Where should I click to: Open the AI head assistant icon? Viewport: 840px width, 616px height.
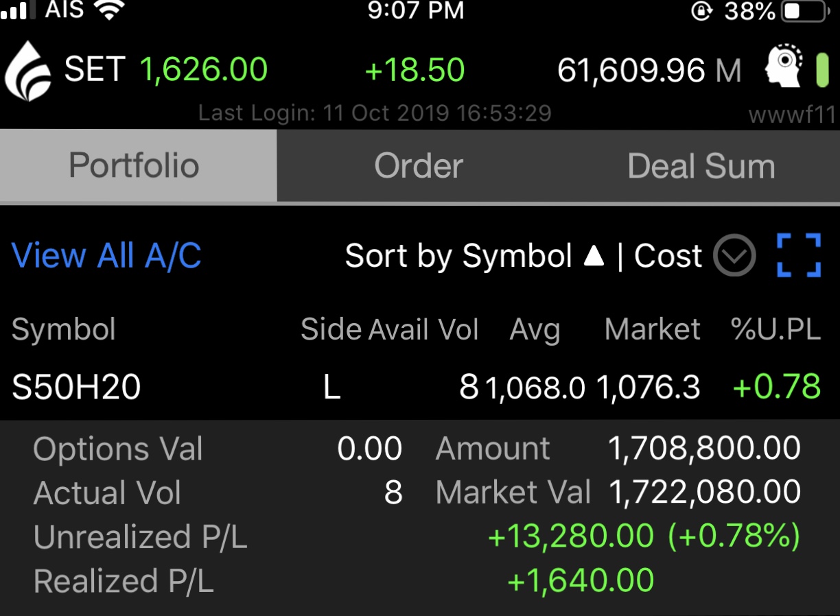785,67
